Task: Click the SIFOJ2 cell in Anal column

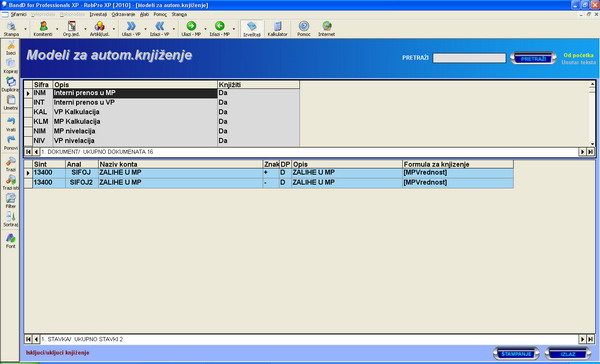Action: click(x=82, y=183)
